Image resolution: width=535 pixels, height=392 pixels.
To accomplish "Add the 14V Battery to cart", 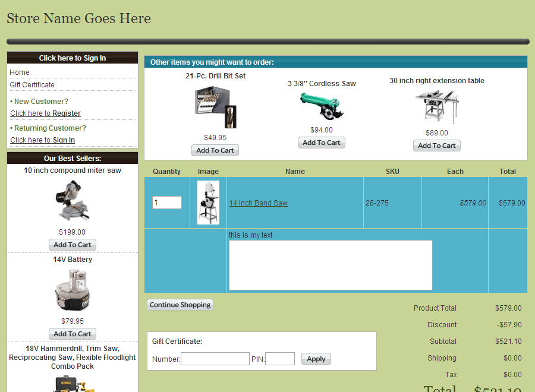I will tap(73, 334).
